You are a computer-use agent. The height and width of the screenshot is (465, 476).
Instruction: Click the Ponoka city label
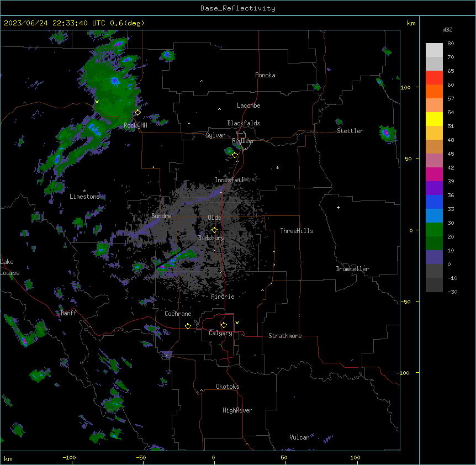click(265, 75)
